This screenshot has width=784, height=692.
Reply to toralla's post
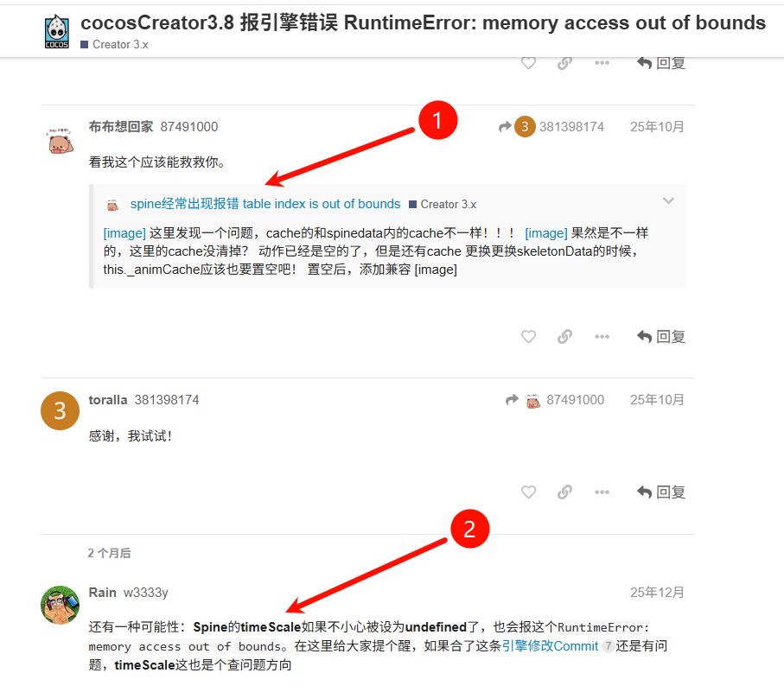[660, 492]
